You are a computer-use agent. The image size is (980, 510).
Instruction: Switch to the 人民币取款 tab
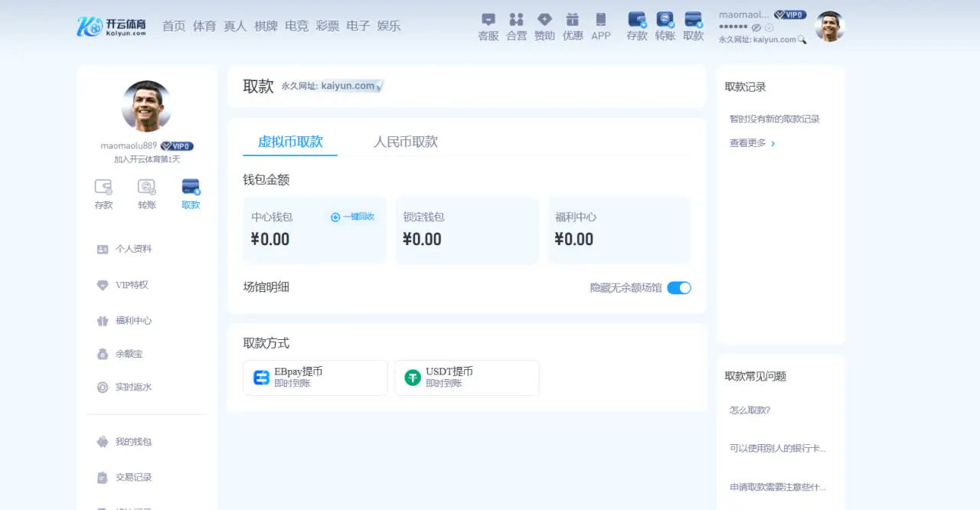(x=406, y=142)
